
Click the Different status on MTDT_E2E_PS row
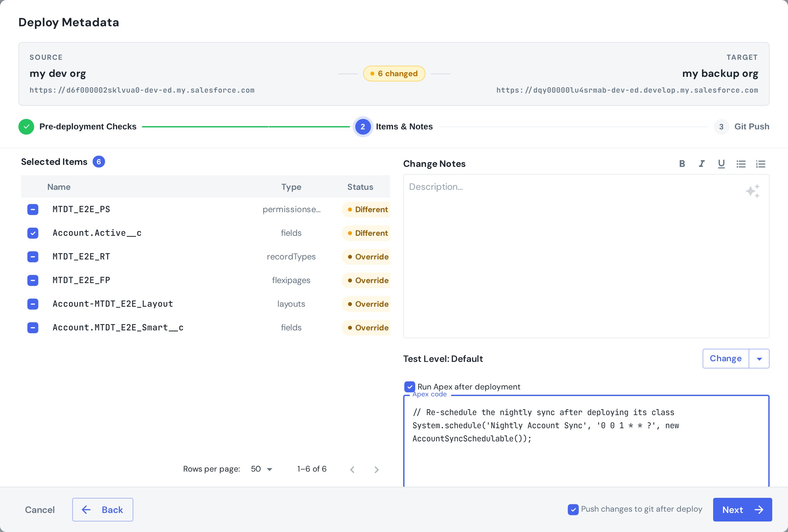(366, 209)
